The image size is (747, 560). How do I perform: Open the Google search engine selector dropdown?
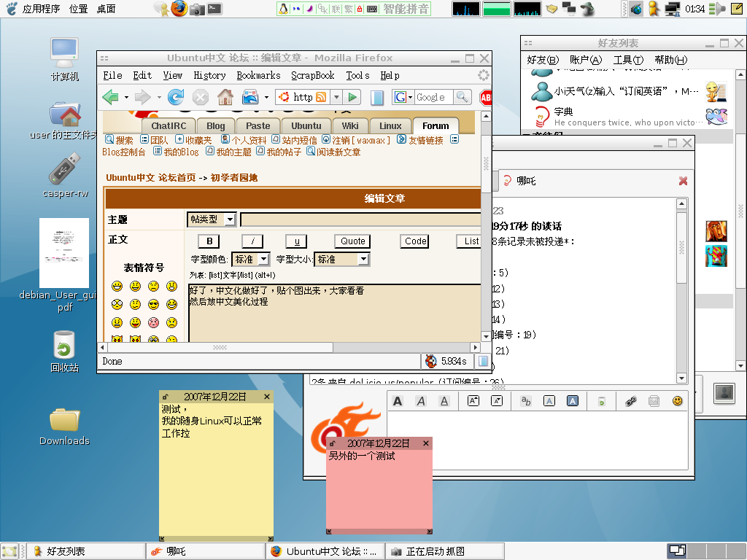click(x=403, y=97)
